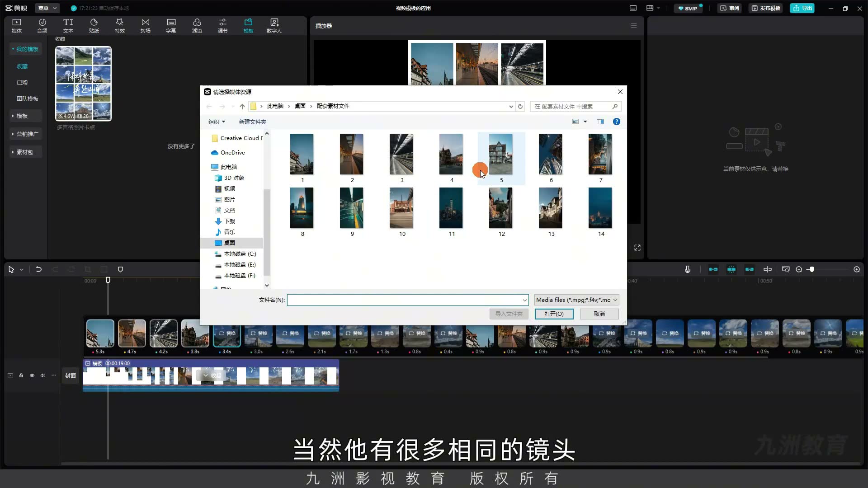The width and height of the screenshot is (868, 488).
Task: Click the search box in file dialog
Action: 576,106
